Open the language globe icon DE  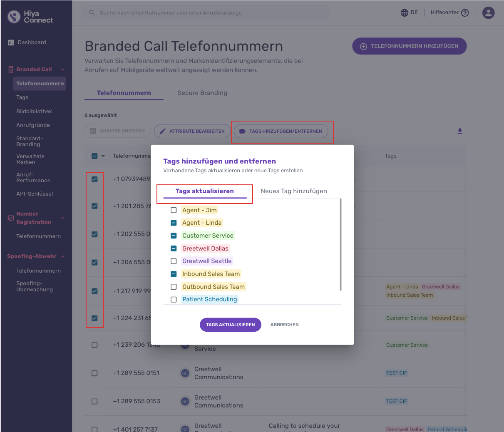pyautogui.click(x=404, y=12)
